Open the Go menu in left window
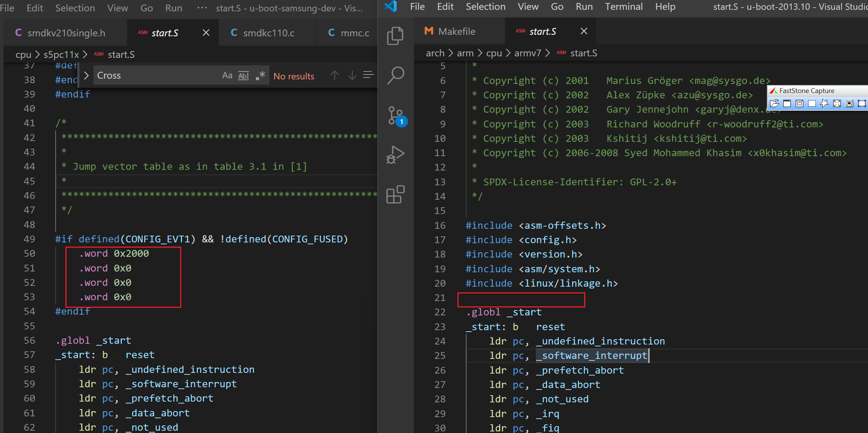The image size is (868, 433). (146, 8)
